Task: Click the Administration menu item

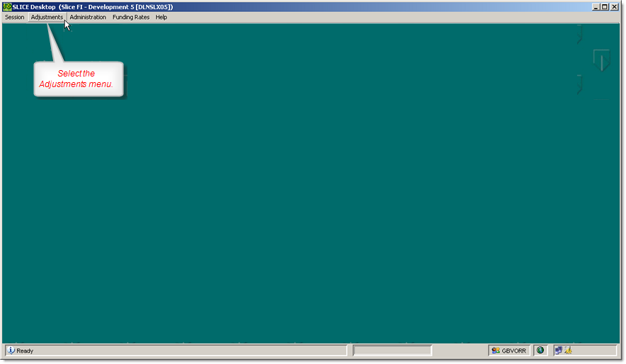Action: 88,17
